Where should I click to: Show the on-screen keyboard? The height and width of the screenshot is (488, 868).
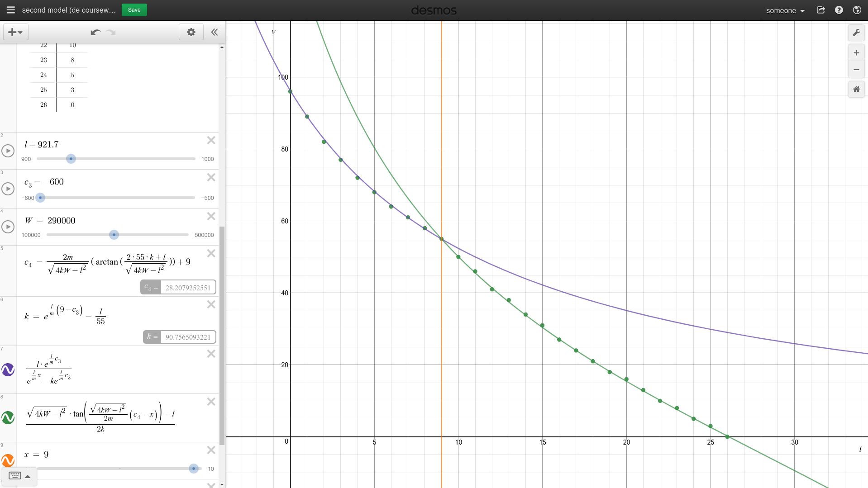point(15,476)
